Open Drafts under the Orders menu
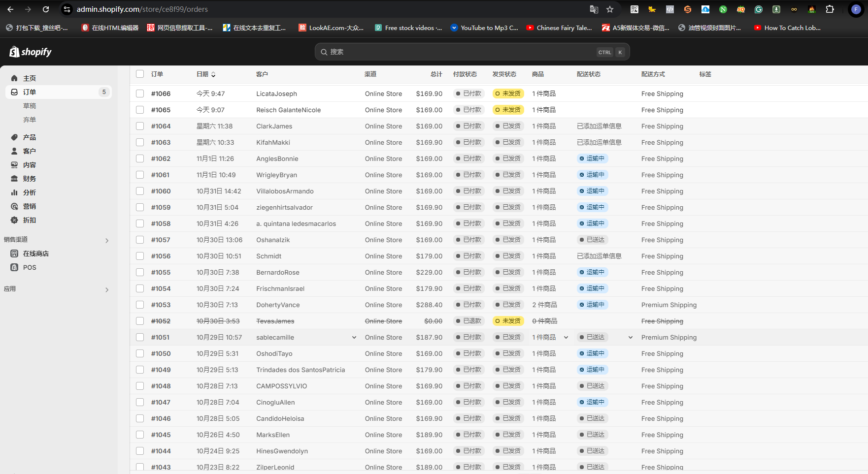Viewport: 868px width, 474px height. coord(30,106)
